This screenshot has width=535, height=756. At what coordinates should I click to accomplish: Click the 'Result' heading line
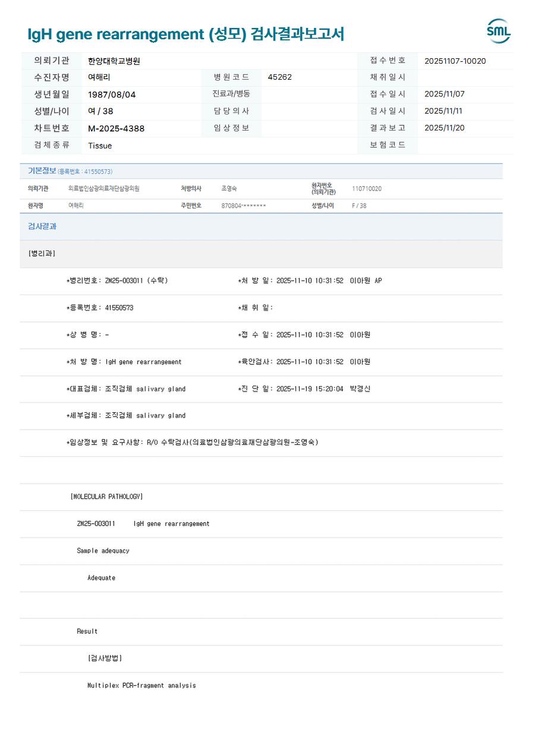click(x=87, y=632)
